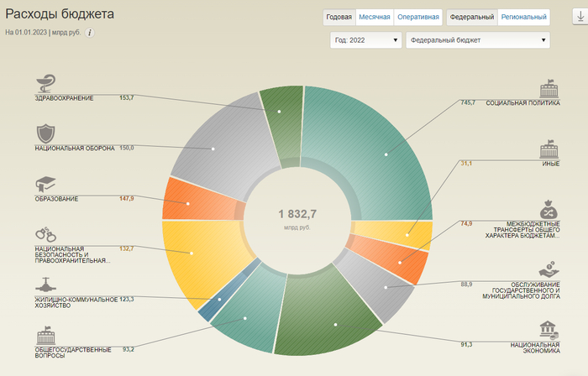Open the Год: 2022 dropdown
This screenshot has width=588, height=376.
[x=365, y=40]
